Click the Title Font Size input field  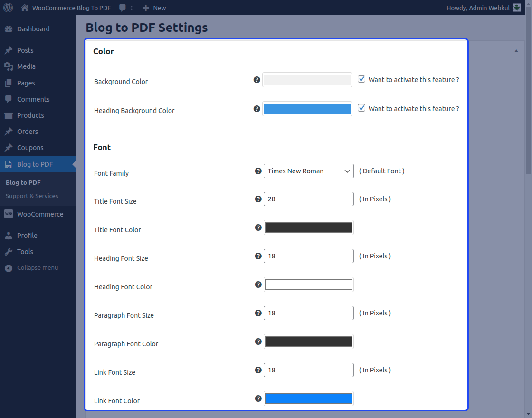308,199
